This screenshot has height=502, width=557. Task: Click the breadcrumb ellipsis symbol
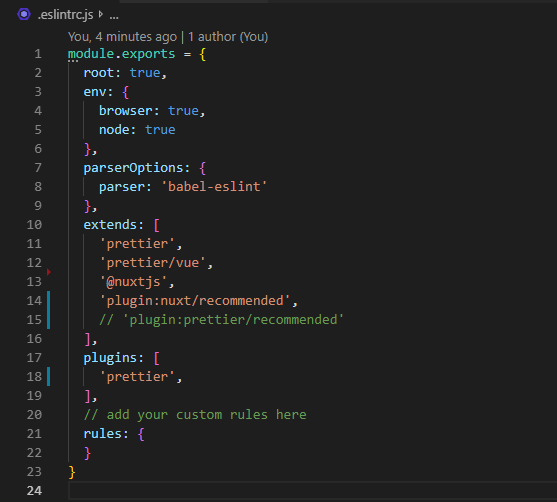pos(114,16)
